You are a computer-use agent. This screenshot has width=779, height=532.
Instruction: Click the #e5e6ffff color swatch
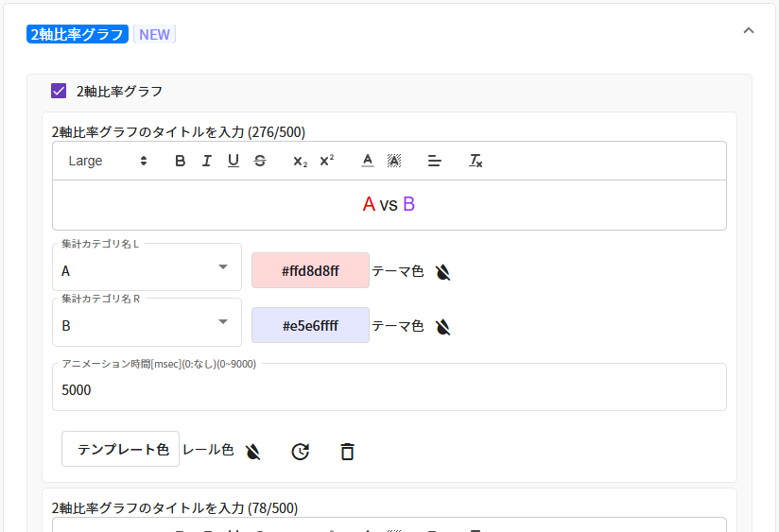tap(310, 325)
